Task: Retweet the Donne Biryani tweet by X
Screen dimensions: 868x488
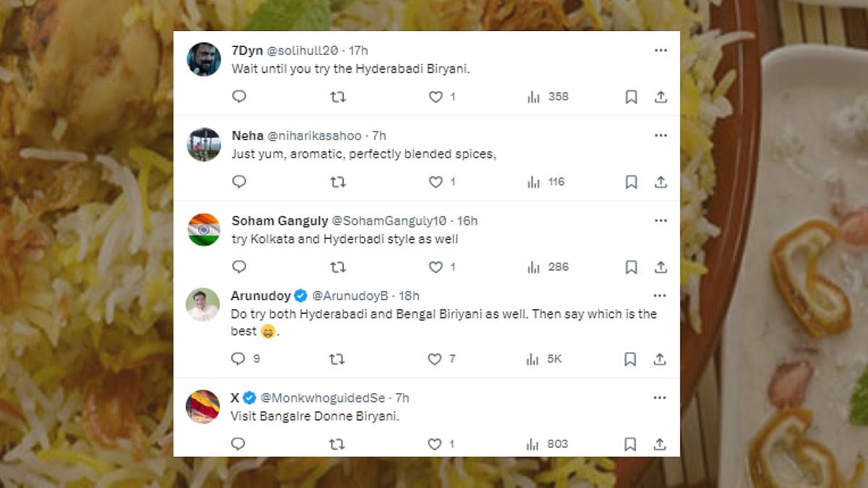Action: tap(338, 444)
